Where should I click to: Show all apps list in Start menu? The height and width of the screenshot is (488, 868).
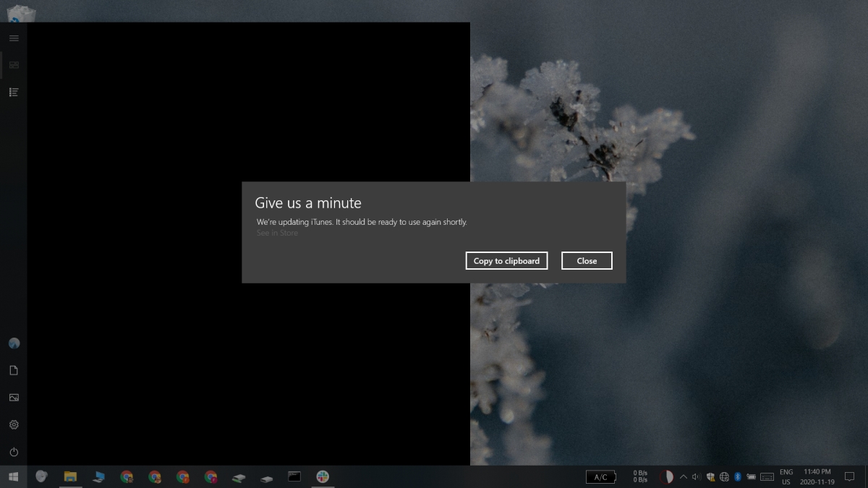(x=14, y=92)
